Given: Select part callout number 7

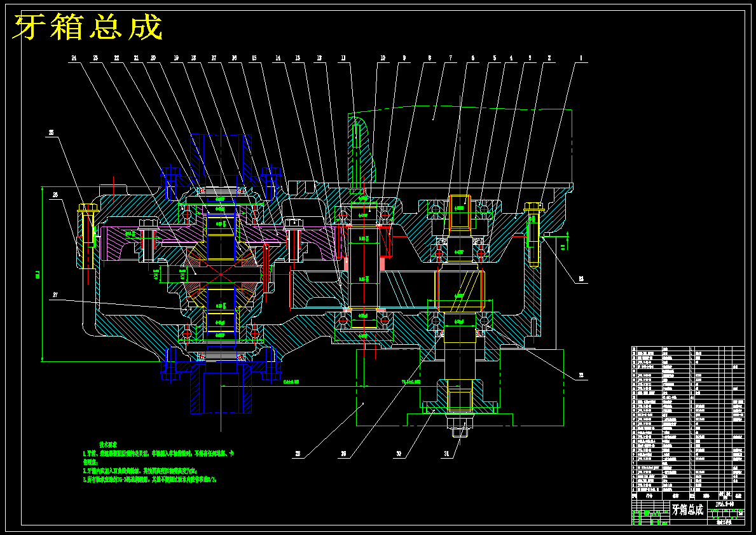Looking at the screenshot, I should (451, 58).
